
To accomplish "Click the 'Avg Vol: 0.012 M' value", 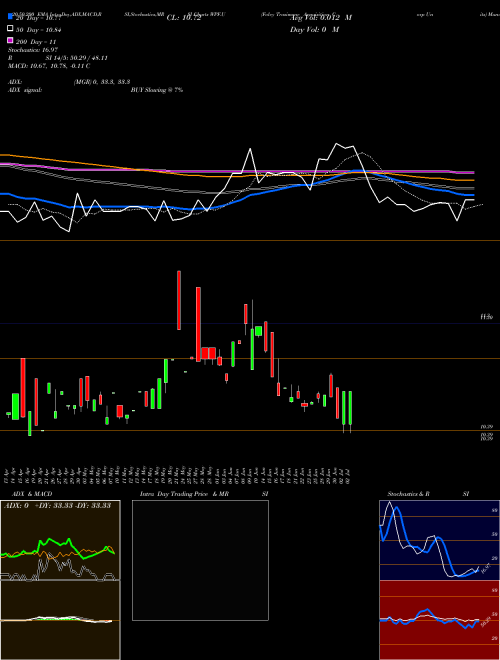I will pyautogui.click(x=321, y=18).
